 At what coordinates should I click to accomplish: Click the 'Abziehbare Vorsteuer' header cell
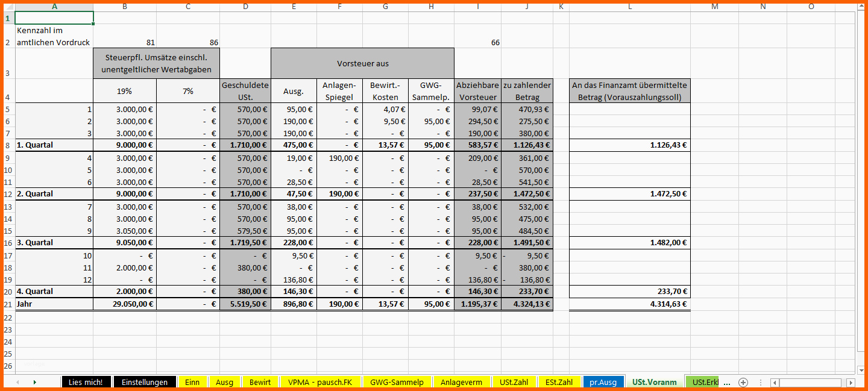477,91
